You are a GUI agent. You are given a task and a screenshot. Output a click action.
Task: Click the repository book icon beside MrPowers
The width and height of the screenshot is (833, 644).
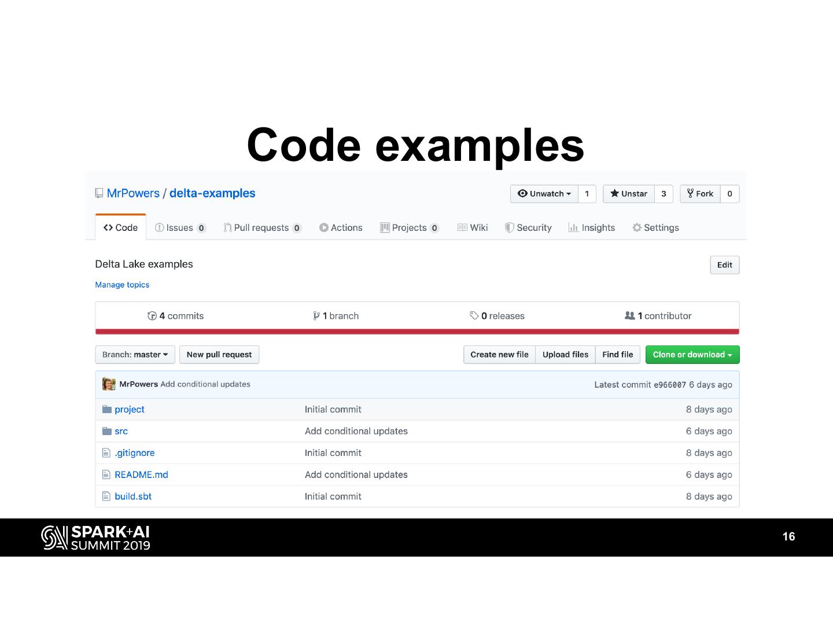click(98, 193)
